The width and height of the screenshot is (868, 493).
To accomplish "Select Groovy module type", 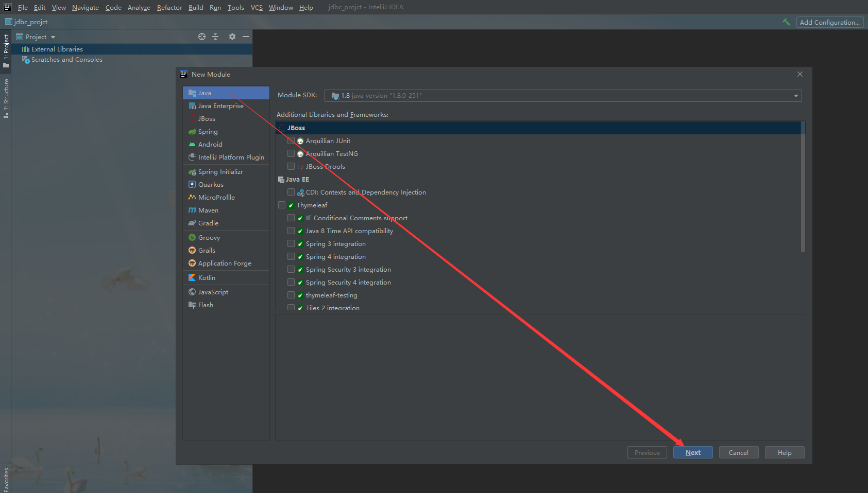I will [x=226, y=238].
